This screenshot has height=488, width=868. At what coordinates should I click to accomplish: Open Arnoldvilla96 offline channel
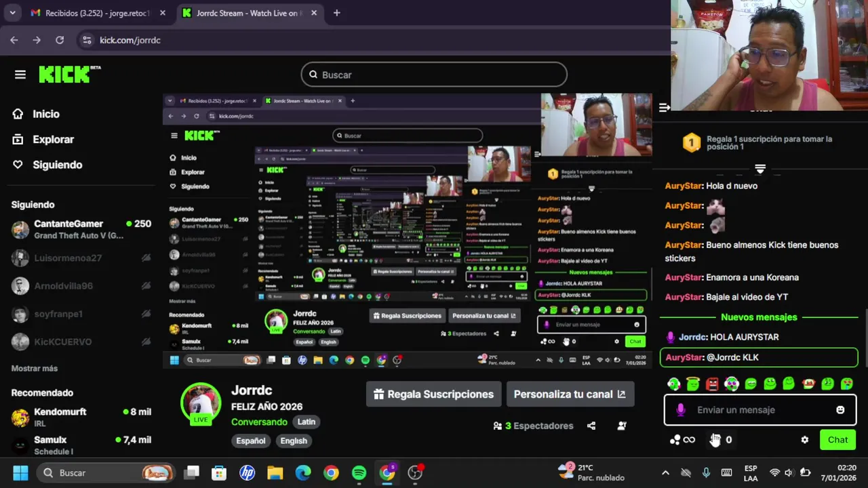pos(81,286)
